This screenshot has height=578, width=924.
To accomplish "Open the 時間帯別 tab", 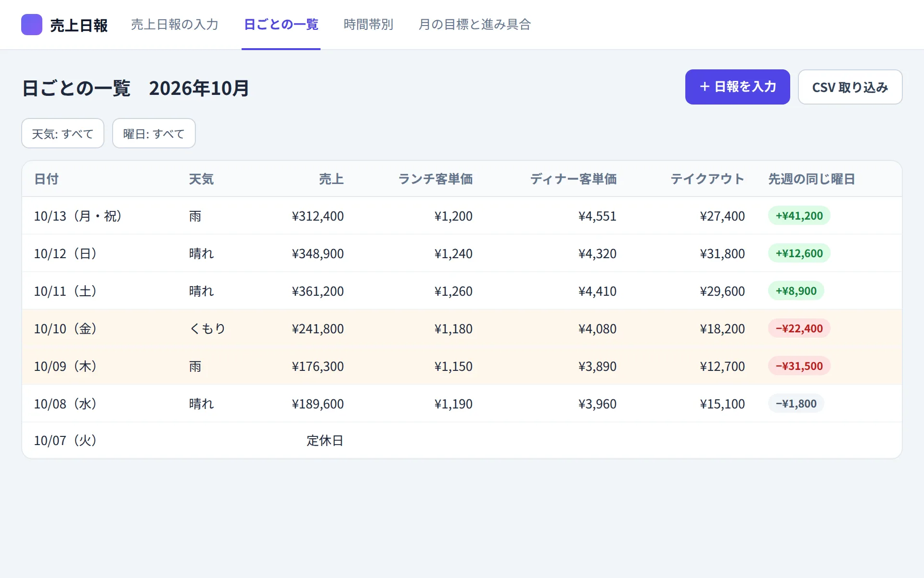I will tap(369, 25).
